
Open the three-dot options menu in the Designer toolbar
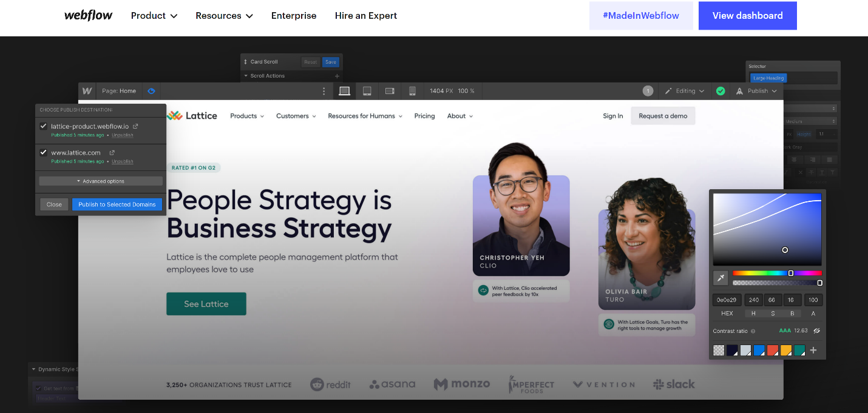[x=324, y=91]
